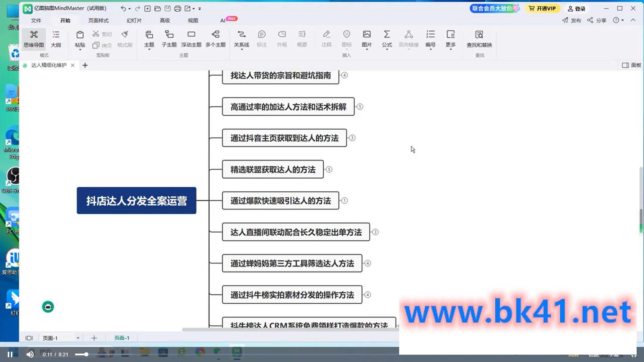This screenshot has height=362, width=644.
Task: Add a boundary frame (外框)
Action: click(282, 39)
